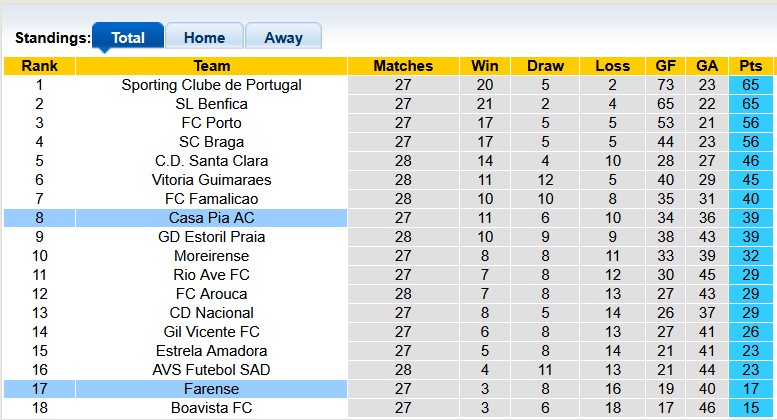
Task: Click SC Braga team row
Action: [x=212, y=142]
